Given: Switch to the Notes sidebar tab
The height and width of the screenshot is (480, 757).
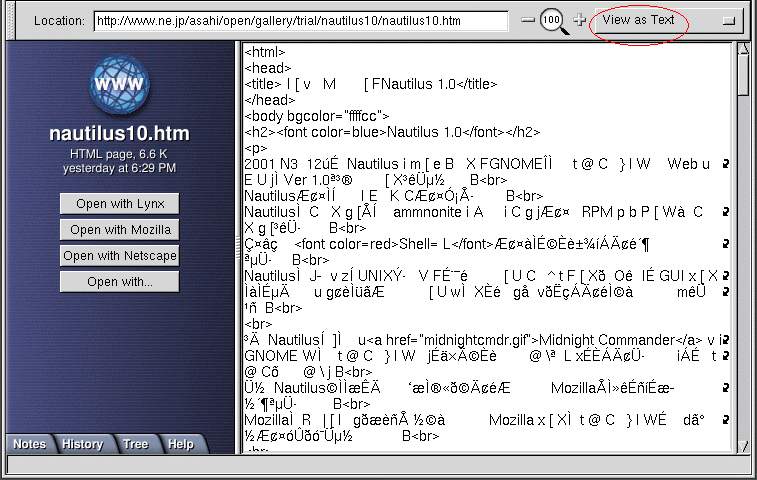Looking at the screenshot, I should [x=29, y=444].
